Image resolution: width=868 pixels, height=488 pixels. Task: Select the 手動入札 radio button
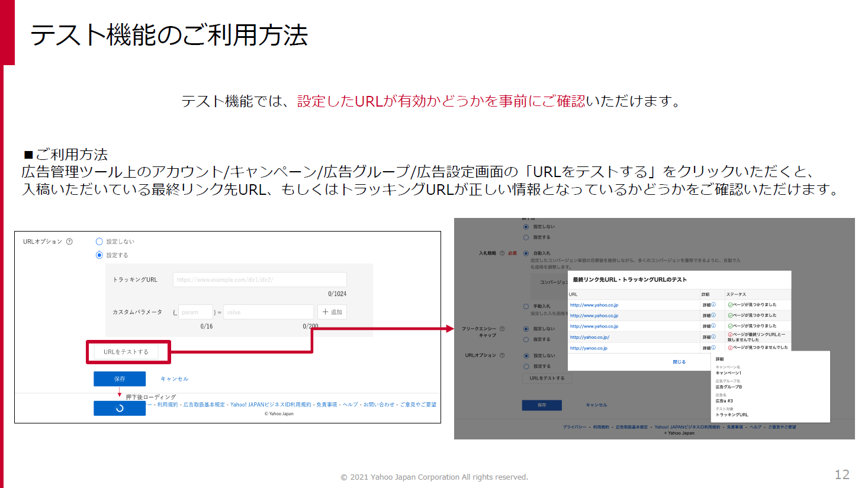pos(526,306)
